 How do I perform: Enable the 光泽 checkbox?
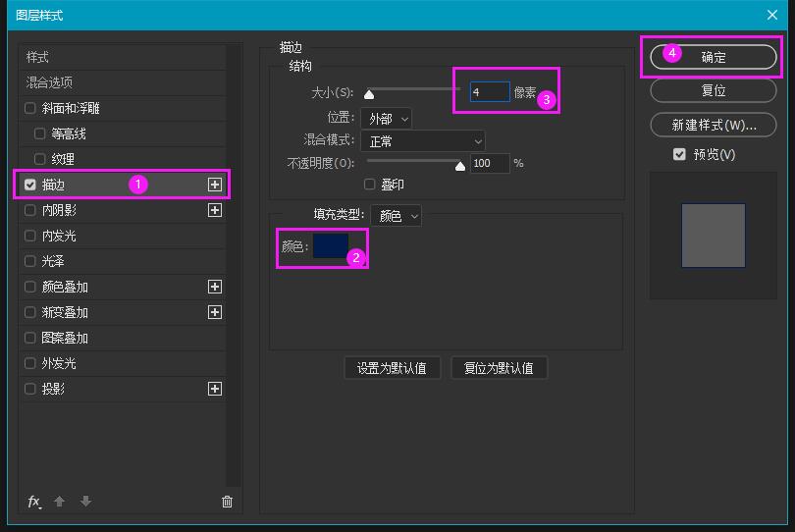click(29, 261)
